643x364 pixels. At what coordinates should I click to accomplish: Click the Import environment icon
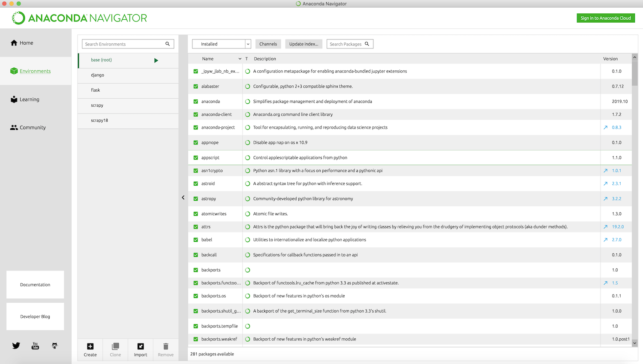[x=141, y=346]
